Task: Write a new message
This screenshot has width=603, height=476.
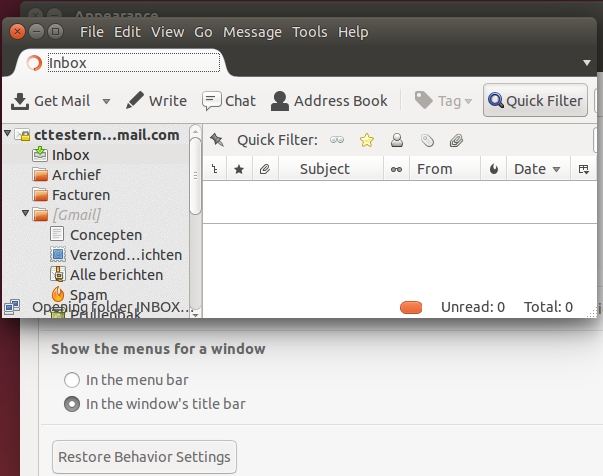Action: [157, 101]
